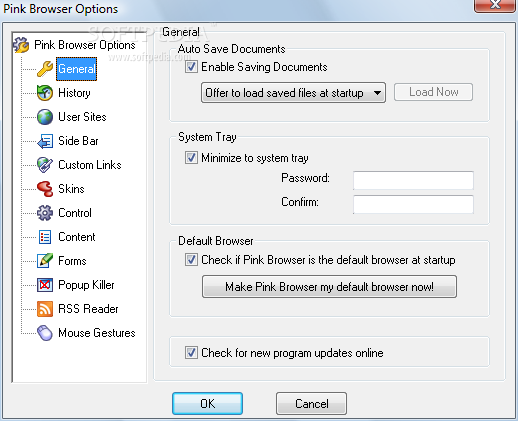Select the Content tree item
The image size is (518, 421).
[77, 237]
